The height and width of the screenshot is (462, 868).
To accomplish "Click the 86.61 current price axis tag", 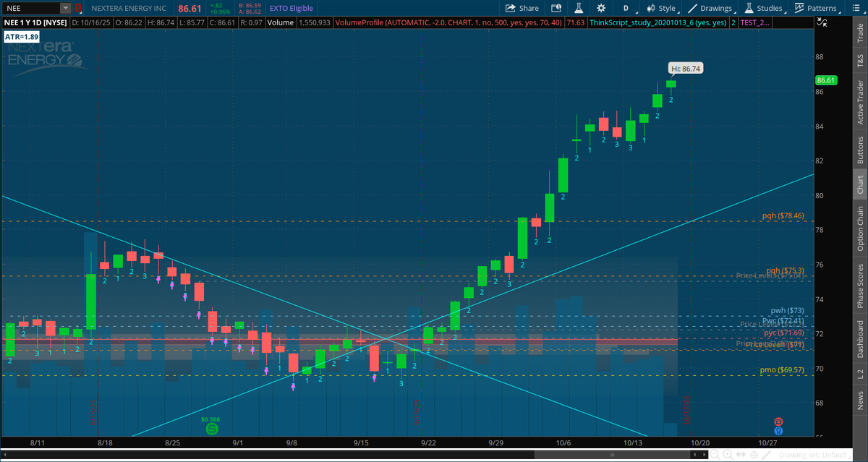I will (825, 80).
